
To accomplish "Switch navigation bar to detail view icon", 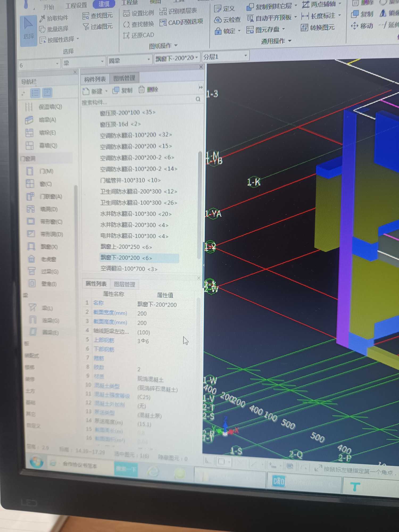I will pos(47,93).
